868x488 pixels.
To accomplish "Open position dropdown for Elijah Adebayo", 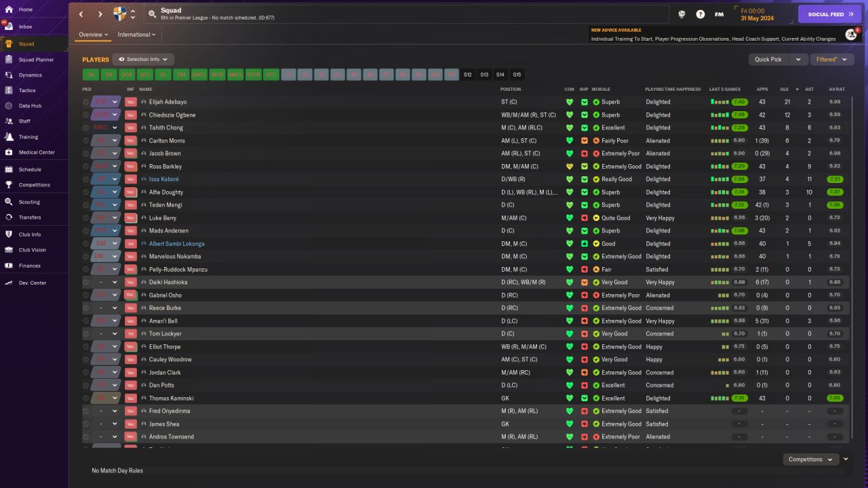I will [x=115, y=102].
